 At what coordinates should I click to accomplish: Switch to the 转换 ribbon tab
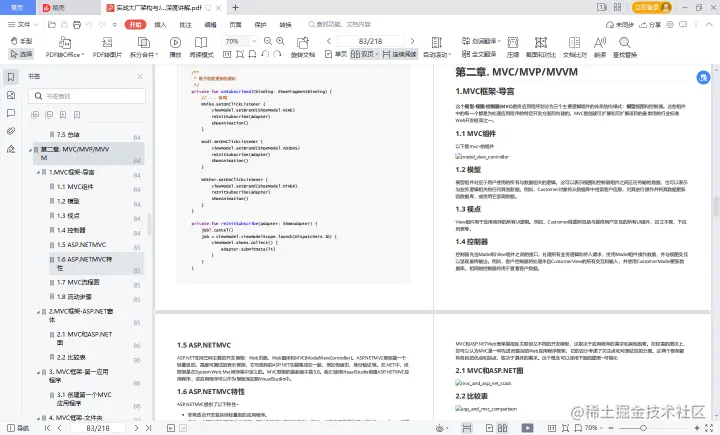[285, 24]
